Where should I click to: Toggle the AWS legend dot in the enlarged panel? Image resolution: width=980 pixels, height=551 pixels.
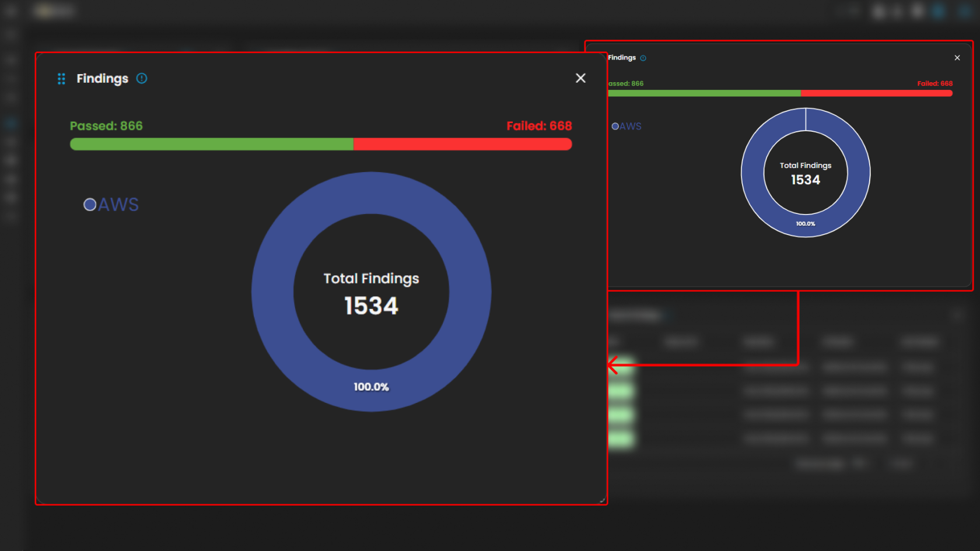click(x=90, y=205)
